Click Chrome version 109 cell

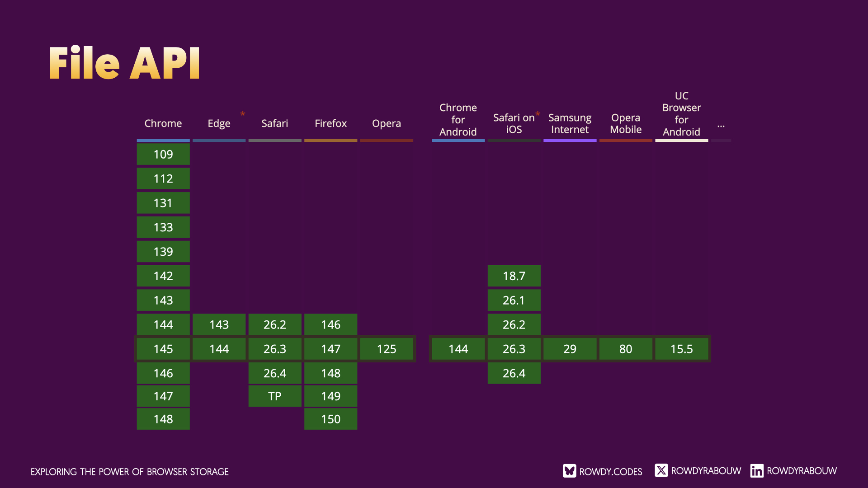(x=163, y=155)
